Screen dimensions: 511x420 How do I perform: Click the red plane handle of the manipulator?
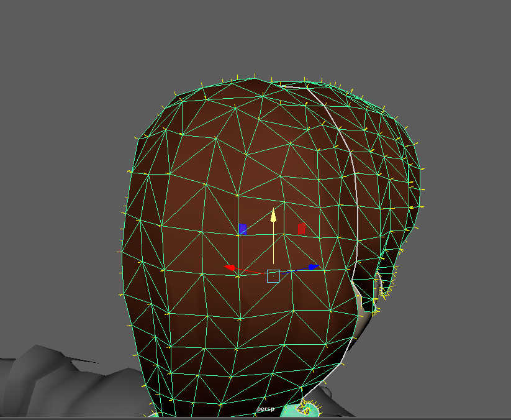[x=302, y=229]
